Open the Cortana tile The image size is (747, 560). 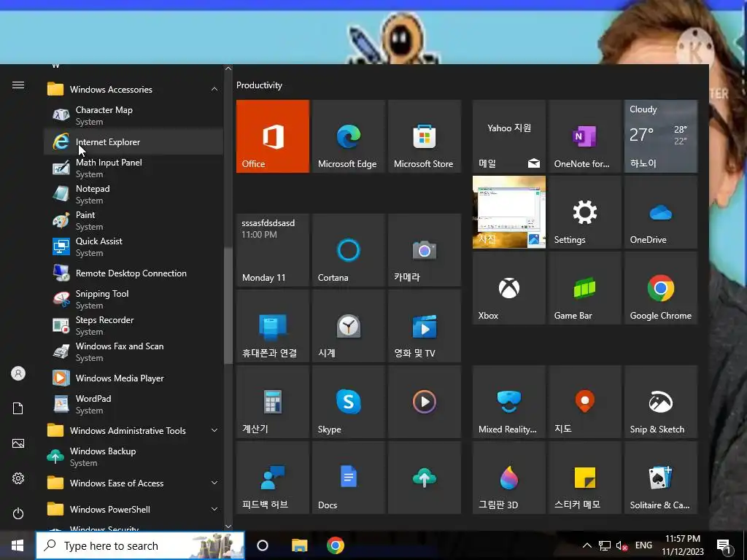click(x=348, y=250)
